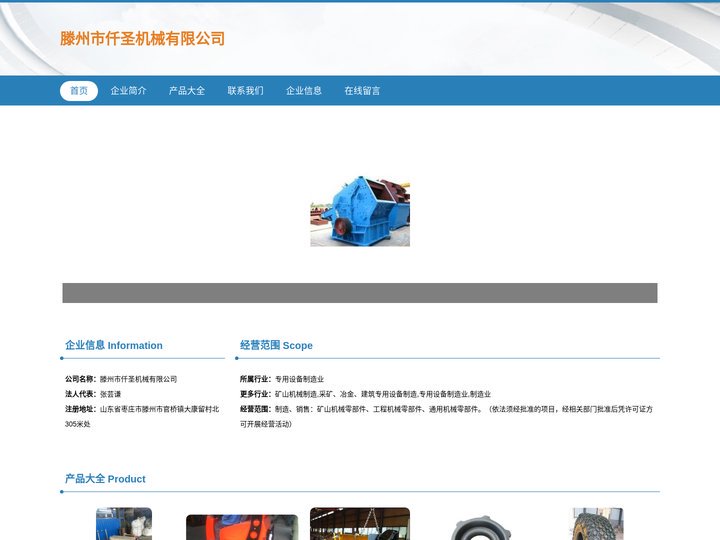Click the 产品大全 Product heading
Image resolution: width=720 pixels, height=540 pixels.
(x=105, y=479)
